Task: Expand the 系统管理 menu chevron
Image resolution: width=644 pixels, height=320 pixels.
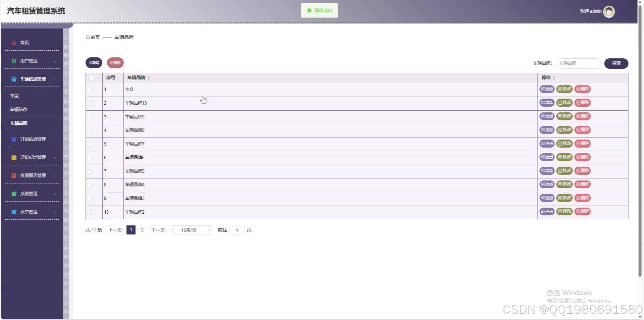Action: [55, 194]
